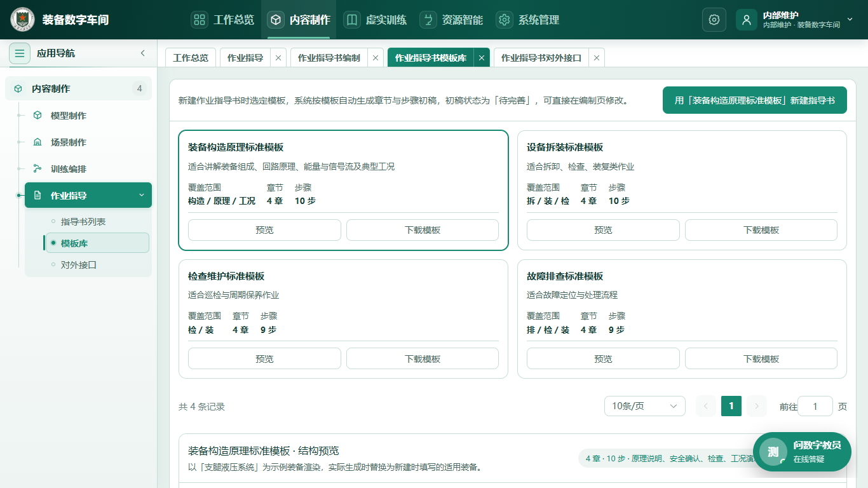Select 内容制作 in the sidebar
The width and height of the screenshot is (868, 488).
coord(78,88)
